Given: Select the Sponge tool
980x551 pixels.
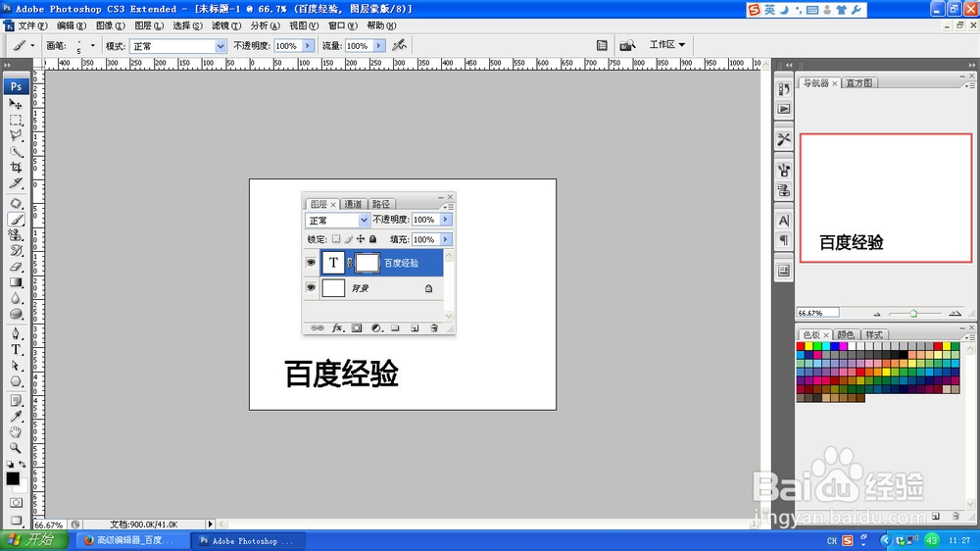Looking at the screenshot, I should 16,314.
